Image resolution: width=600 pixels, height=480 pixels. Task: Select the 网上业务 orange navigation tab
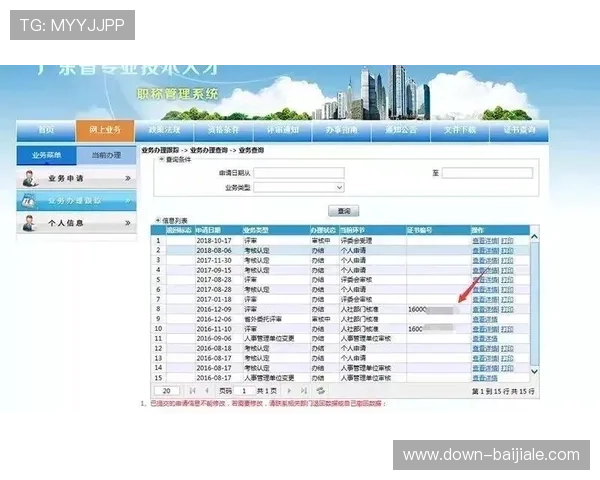pyautogui.click(x=105, y=130)
